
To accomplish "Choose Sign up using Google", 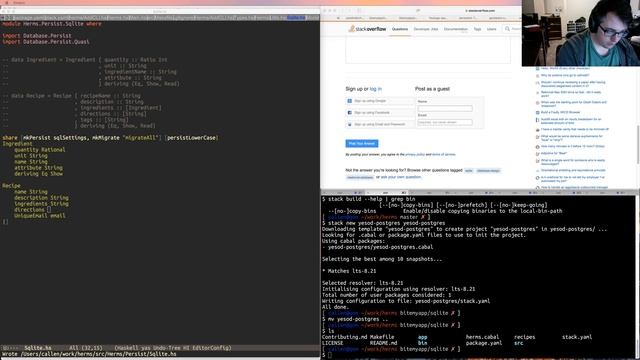I will (x=380, y=101).
